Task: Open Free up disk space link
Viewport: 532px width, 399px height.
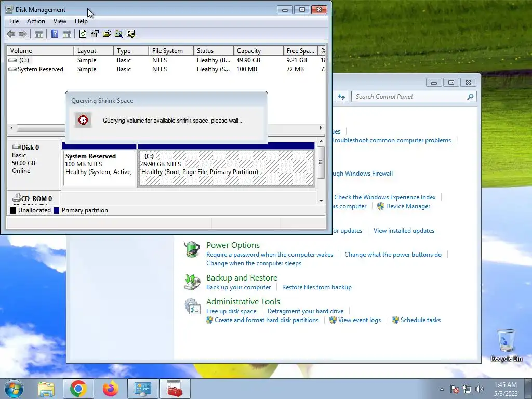Action: [x=231, y=311]
